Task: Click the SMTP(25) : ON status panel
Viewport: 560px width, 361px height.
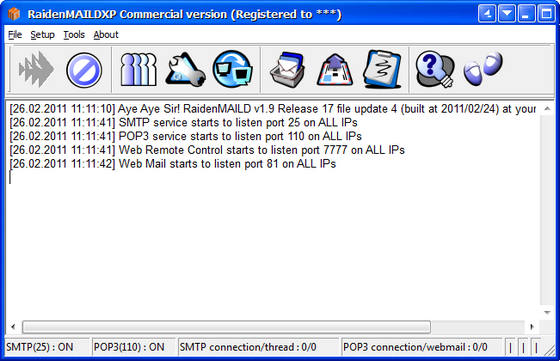Action: point(47,347)
